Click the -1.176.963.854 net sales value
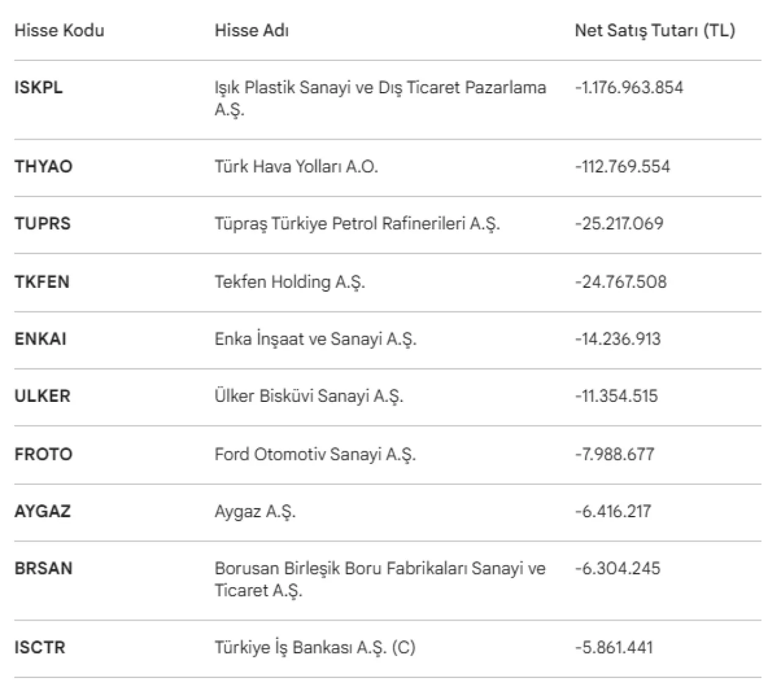 click(x=628, y=87)
